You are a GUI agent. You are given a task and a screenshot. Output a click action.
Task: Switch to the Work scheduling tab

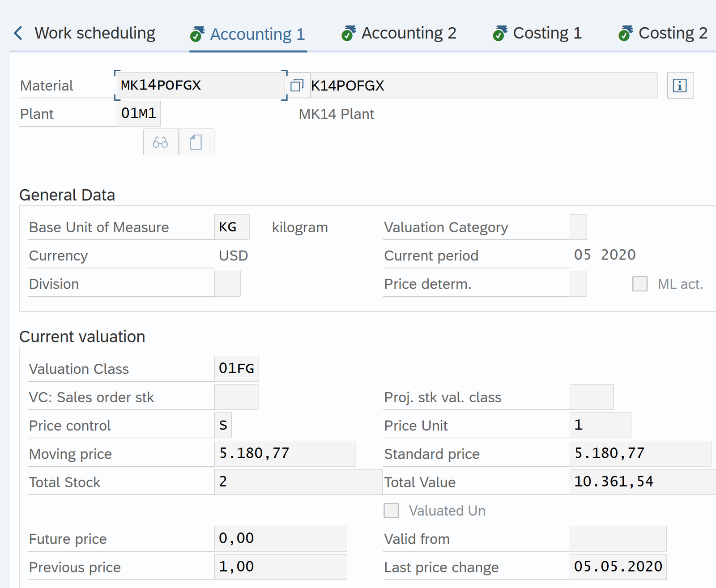[95, 33]
